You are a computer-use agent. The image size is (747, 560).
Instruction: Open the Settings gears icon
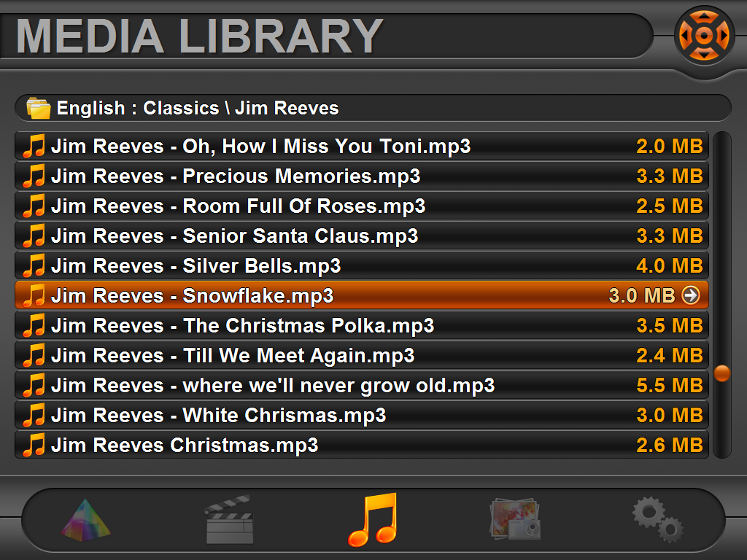coord(657,519)
